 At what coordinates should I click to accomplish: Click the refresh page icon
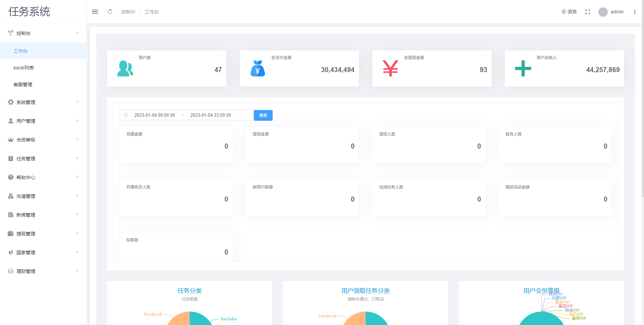click(110, 12)
